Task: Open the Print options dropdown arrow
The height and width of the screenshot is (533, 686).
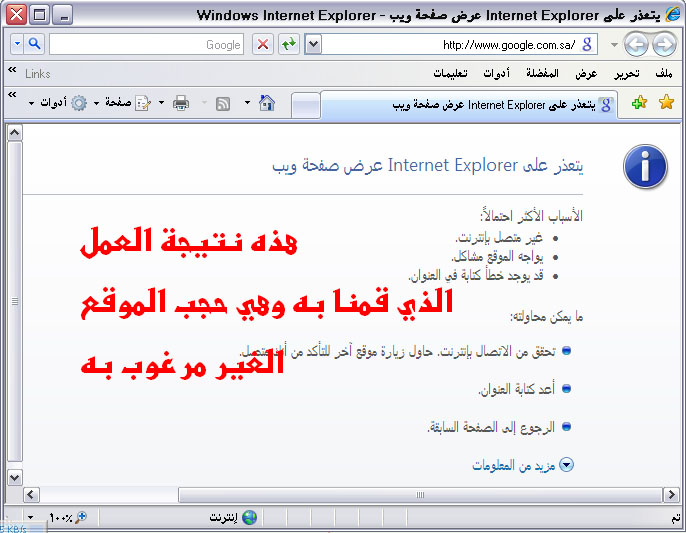Action: pyautogui.click(x=161, y=103)
